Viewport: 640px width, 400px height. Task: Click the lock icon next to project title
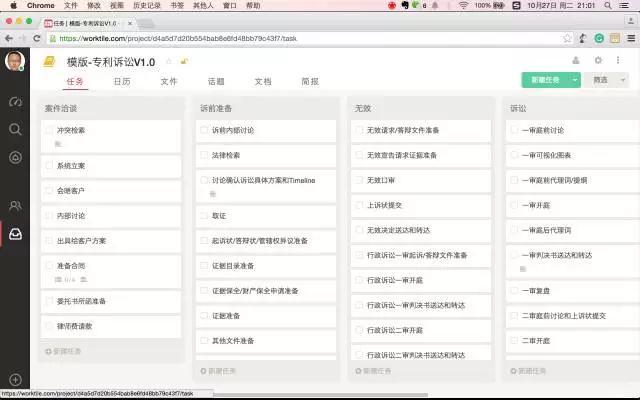184,61
